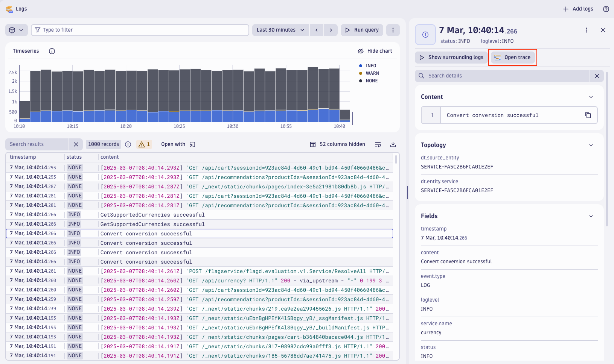Image resolution: width=614 pixels, height=364 pixels.
Task: Toggle the WARN series in the chart legend
Action: click(369, 73)
